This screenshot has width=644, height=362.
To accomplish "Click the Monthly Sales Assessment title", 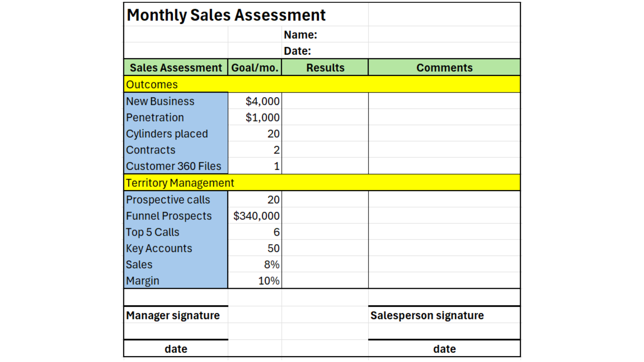I will pos(226,15).
